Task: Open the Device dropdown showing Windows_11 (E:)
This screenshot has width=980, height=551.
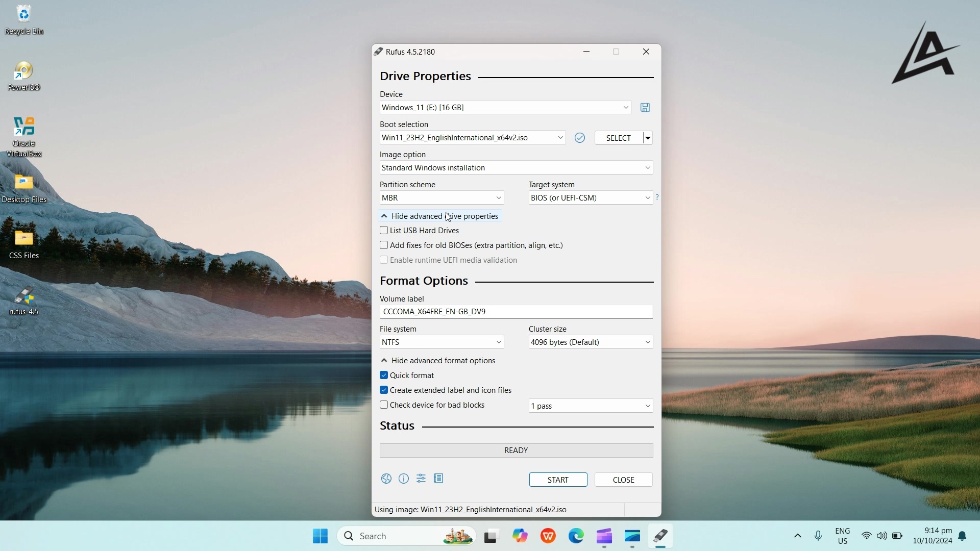Action: click(x=505, y=108)
